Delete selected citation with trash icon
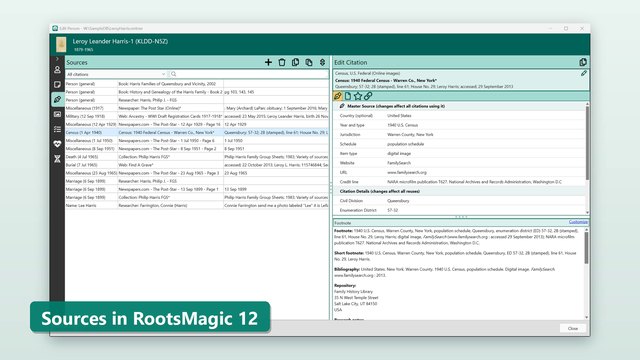The width and height of the screenshot is (640, 360). pyautogui.click(x=282, y=62)
